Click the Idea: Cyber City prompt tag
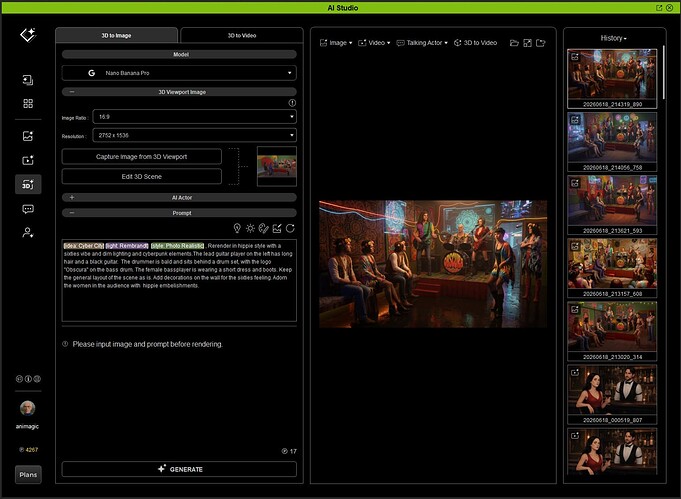 [84, 246]
